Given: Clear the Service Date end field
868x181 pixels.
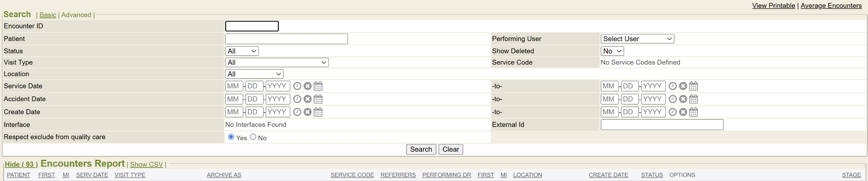Looking at the screenshot, I should point(683,86).
